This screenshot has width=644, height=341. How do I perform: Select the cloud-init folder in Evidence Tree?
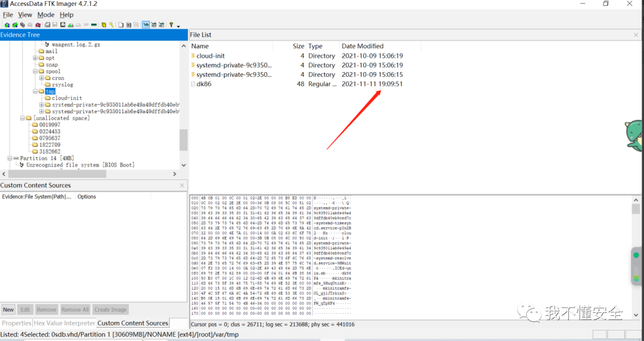coord(67,98)
